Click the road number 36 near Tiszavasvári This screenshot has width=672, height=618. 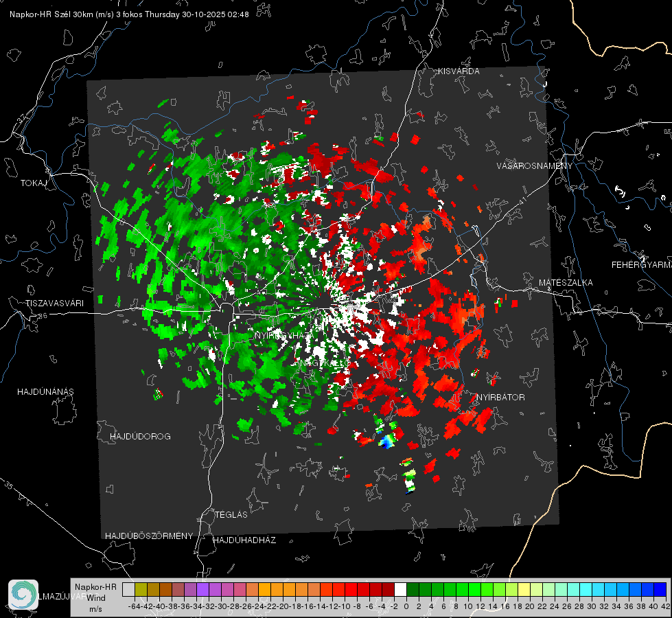[x=43, y=316]
